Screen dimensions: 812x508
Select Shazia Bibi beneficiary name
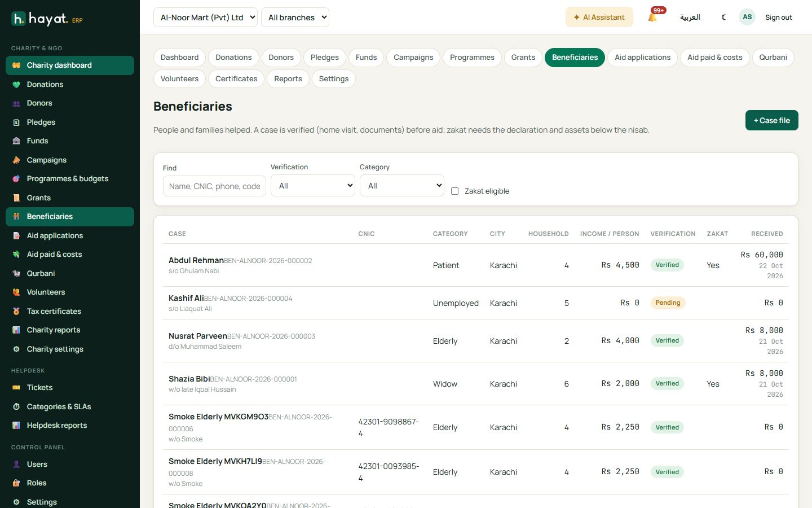189,379
